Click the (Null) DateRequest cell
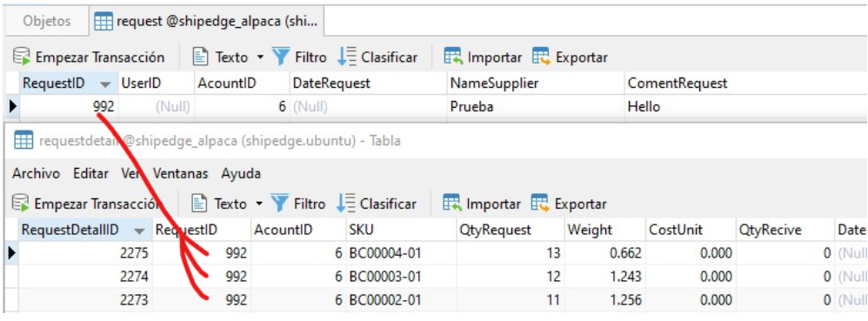Viewport: 868px width, 321px height. (x=368, y=106)
